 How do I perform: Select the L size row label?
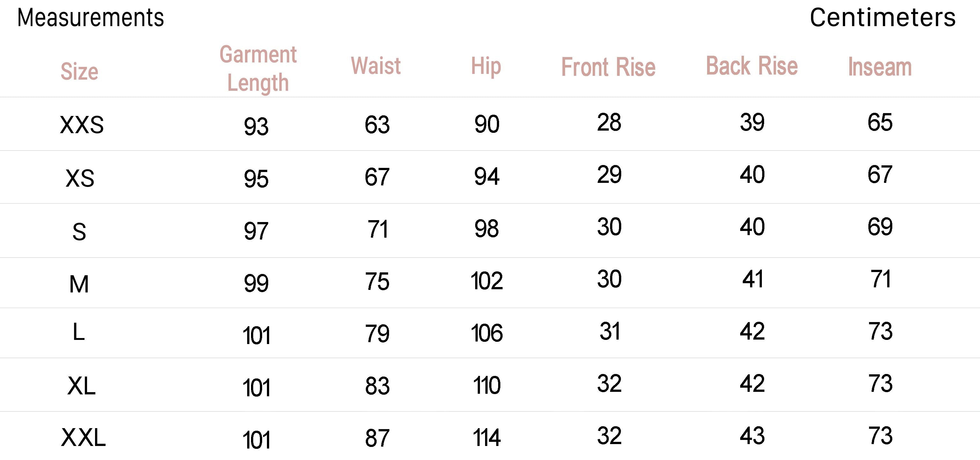79,332
